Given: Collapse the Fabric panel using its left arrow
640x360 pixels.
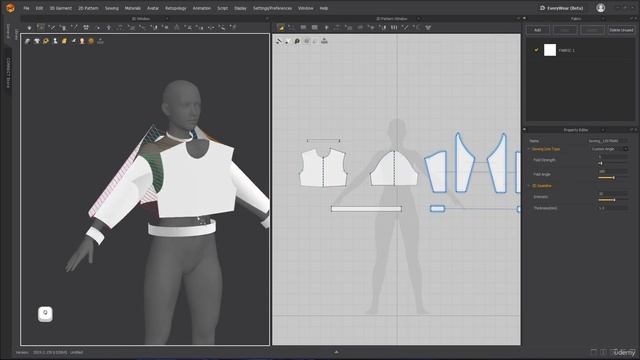Looking at the screenshot, I should (524, 18).
